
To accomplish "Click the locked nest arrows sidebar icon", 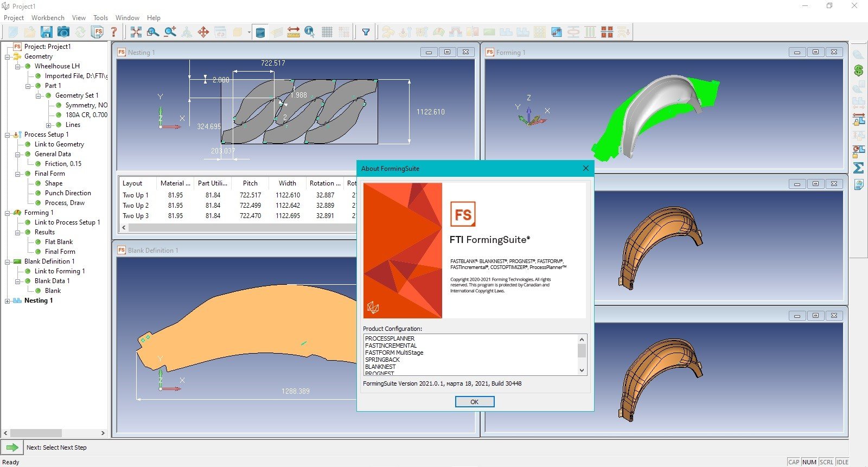I will tap(858, 119).
